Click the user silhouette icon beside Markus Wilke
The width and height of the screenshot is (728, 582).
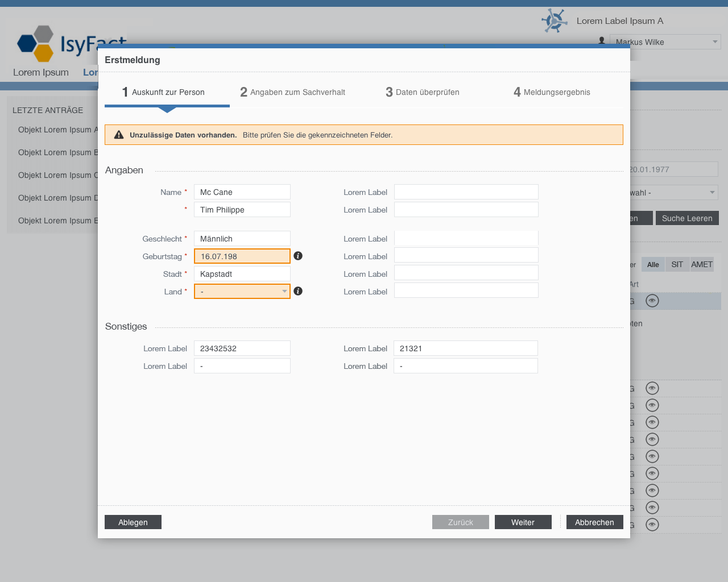[x=602, y=41]
